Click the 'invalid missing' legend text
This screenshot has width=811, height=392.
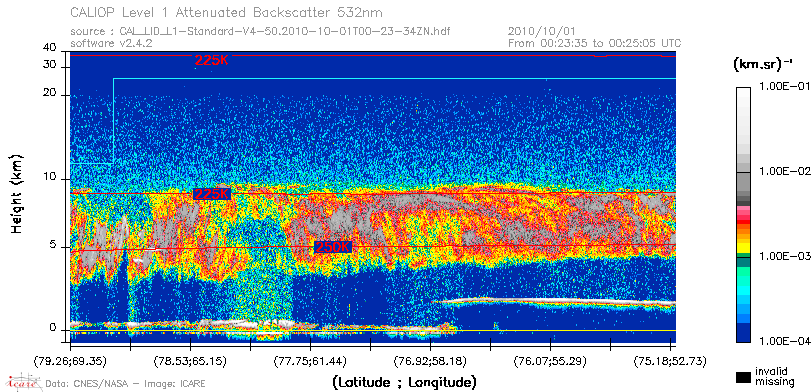tap(774, 376)
